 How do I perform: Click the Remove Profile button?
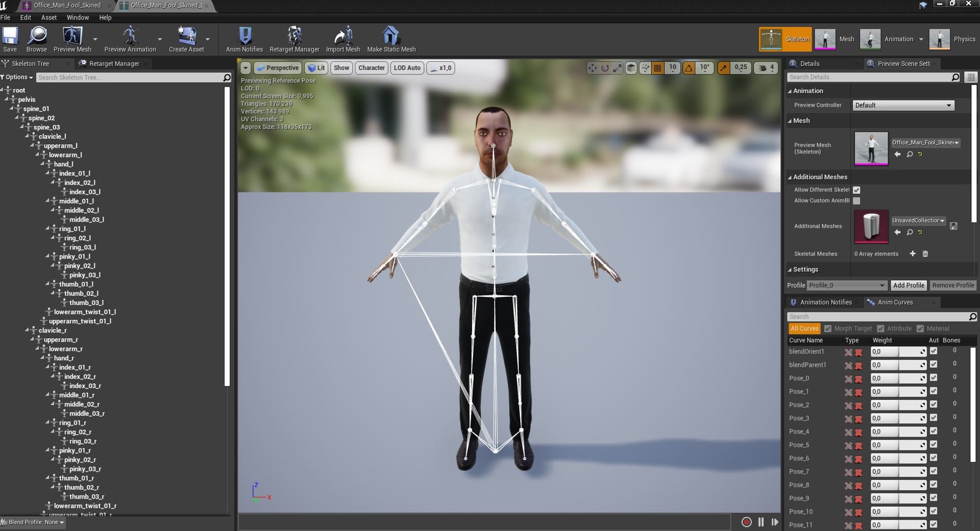coord(953,285)
